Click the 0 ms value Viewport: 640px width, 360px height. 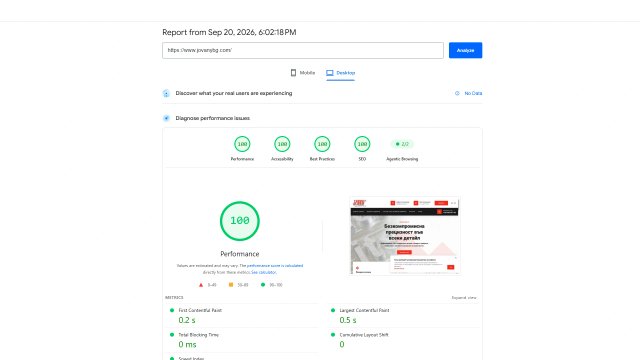tap(187, 344)
